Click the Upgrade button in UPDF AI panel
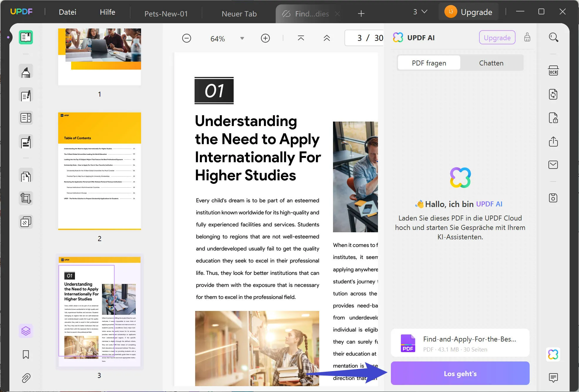The width and height of the screenshot is (579, 392). click(497, 38)
